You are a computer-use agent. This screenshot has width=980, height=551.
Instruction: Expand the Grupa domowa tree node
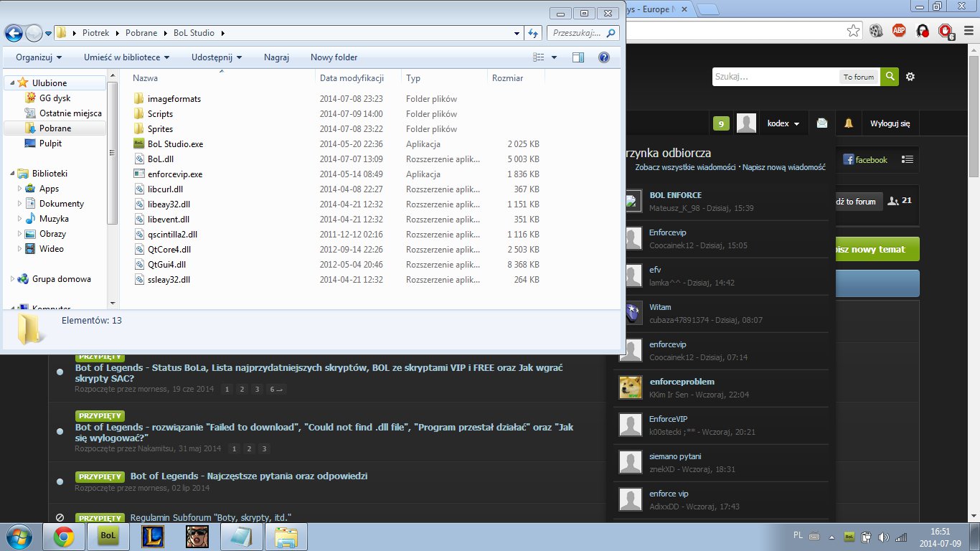[x=12, y=279]
